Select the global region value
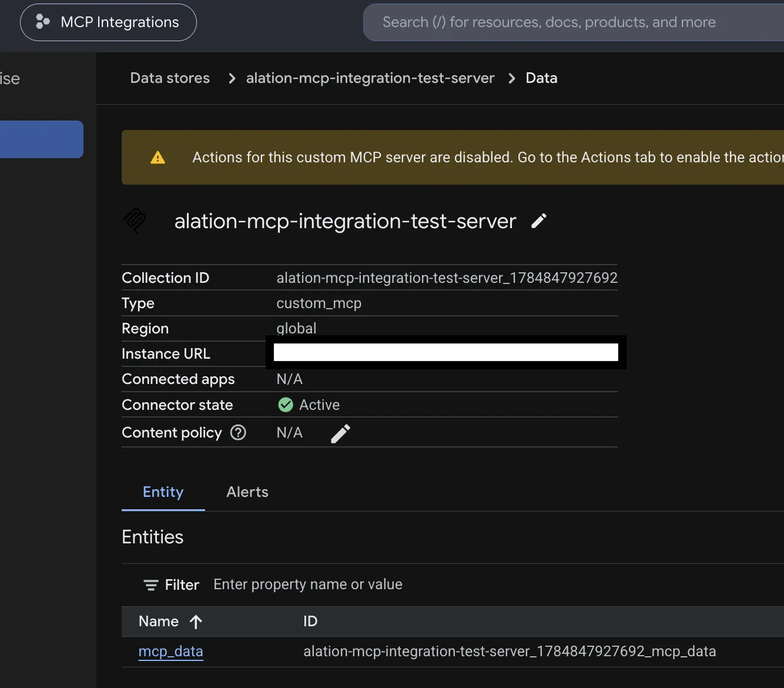 tap(296, 328)
